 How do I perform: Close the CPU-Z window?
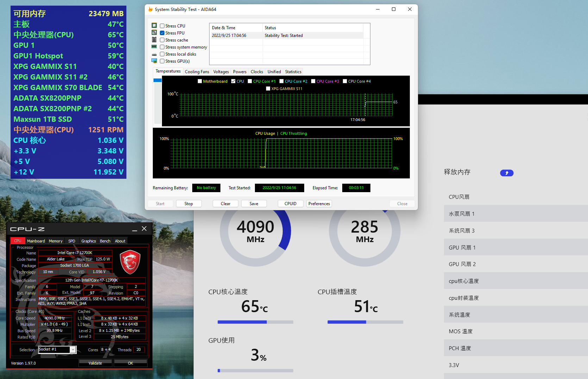(x=144, y=229)
